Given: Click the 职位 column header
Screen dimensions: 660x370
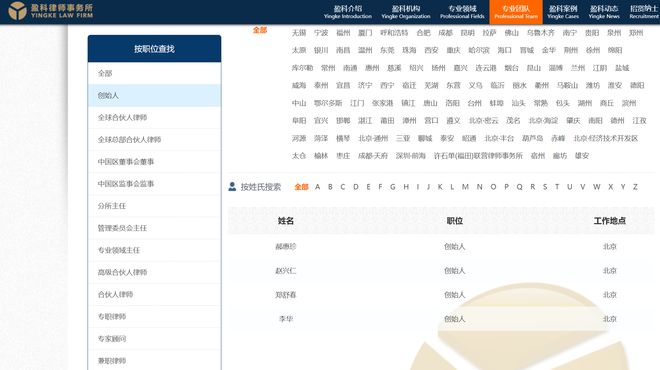Looking at the screenshot, I should (x=455, y=221).
